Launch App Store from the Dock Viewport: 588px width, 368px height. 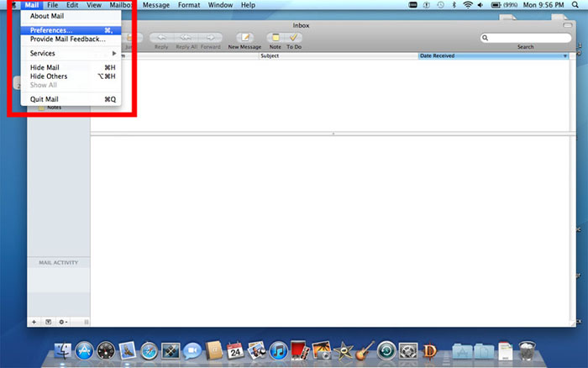[x=84, y=351]
